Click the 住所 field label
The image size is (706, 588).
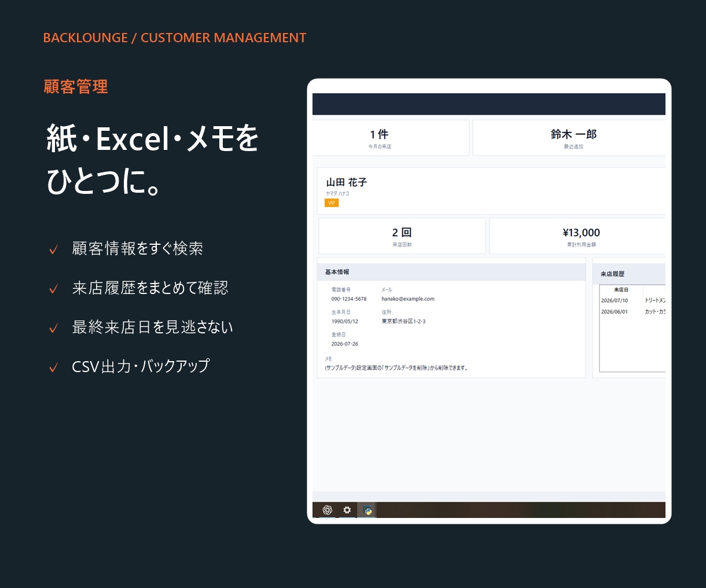point(387,313)
